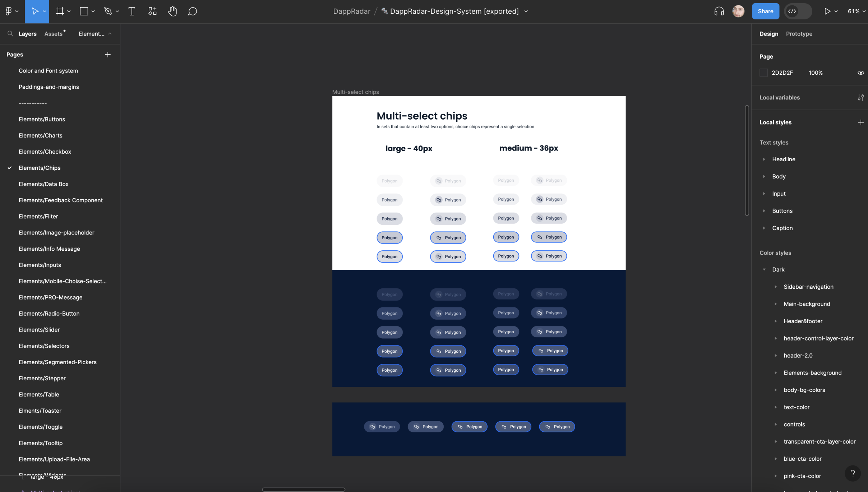The height and width of the screenshot is (492, 868).
Task: Present the prototype with play icon
Action: [x=827, y=11]
